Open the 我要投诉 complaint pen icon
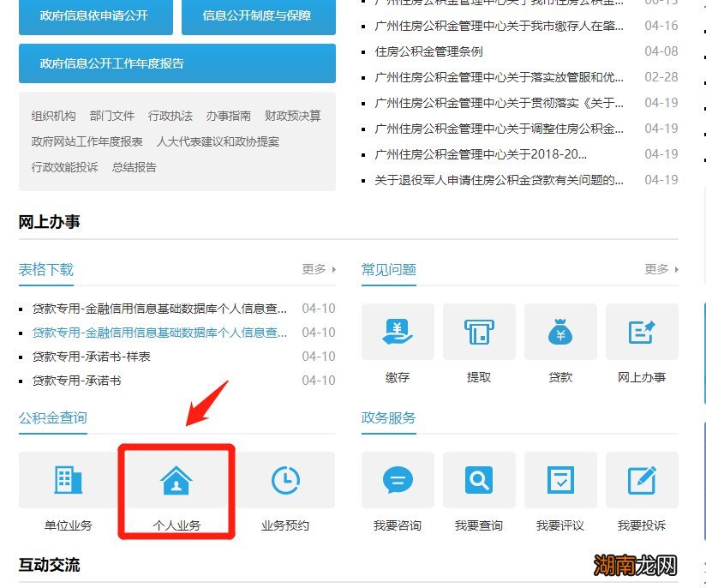This screenshot has width=706, height=588. point(641,481)
